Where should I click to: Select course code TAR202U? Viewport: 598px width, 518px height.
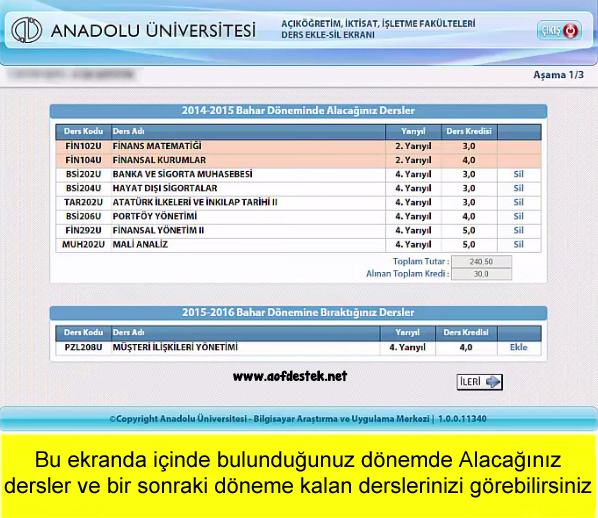(84, 203)
